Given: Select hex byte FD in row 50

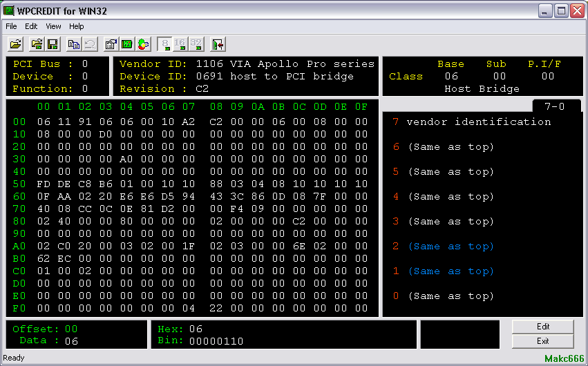Looking at the screenshot, I should click(44, 184).
